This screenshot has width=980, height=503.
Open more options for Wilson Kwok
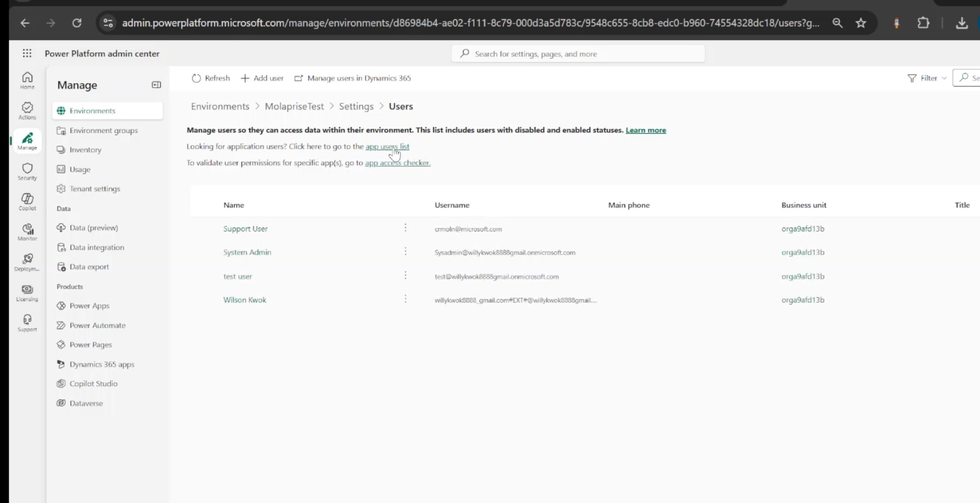pos(406,299)
